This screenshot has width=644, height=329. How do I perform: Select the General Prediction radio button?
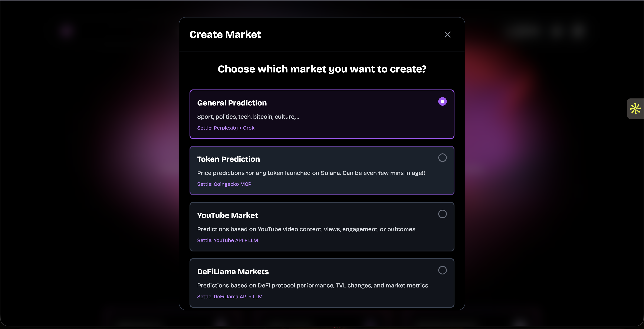[443, 101]
